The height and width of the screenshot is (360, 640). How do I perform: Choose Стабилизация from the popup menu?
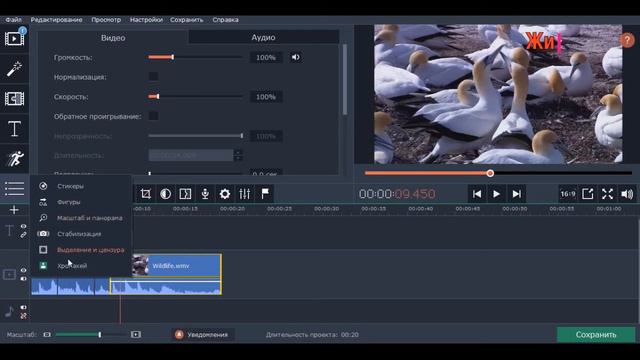click(79, 234)
